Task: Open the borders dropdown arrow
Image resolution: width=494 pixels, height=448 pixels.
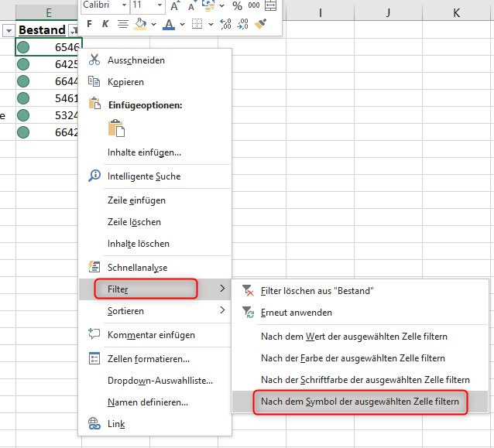Action: coord(211,24)
